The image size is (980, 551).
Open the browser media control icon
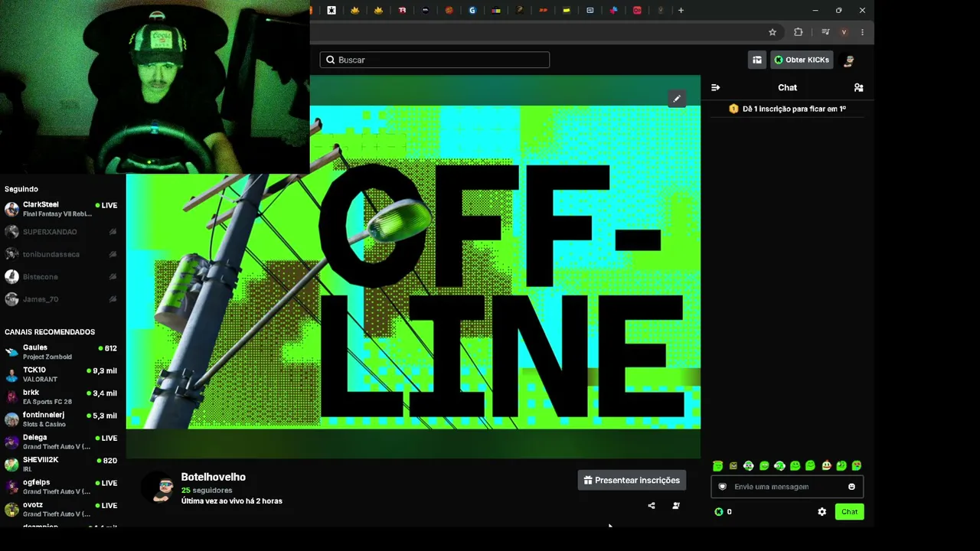click(825, 32)
